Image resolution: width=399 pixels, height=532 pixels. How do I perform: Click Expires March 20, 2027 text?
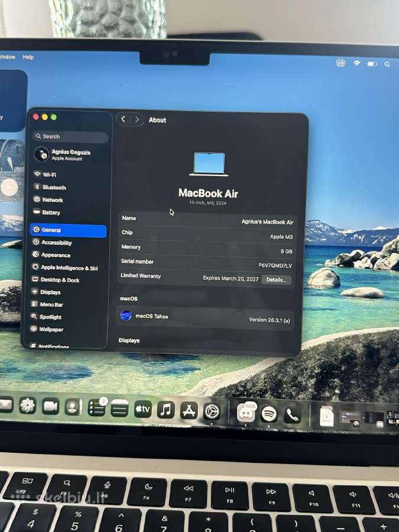[x=231, y=278]
